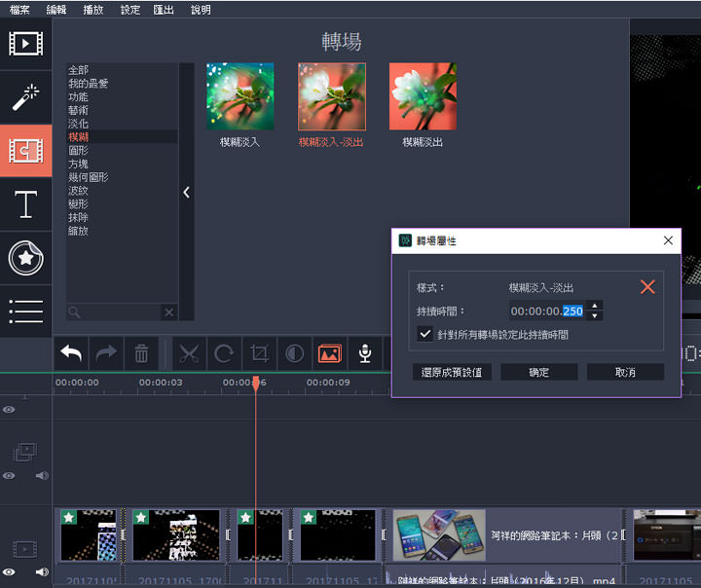Remove transition with red X in dialog
This screenshot has width=701, height=588.
(647, 287)
